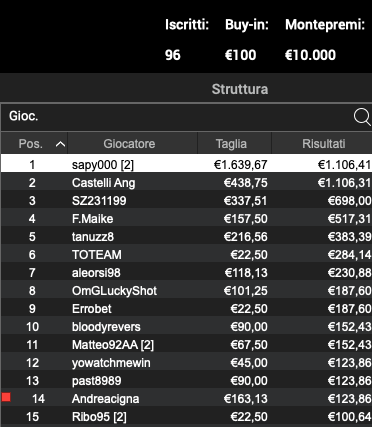372x427 pixels.
Task: Select player SZ231199 in list
Action: coord(186,200)
